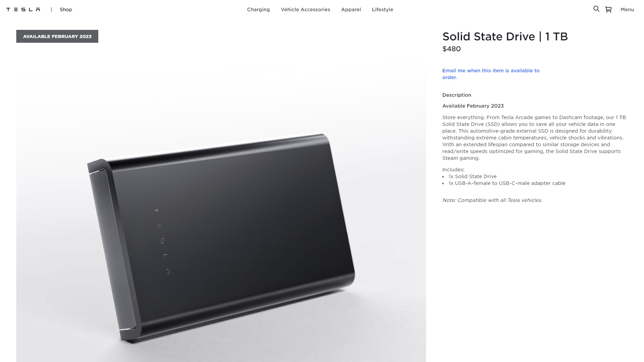Open the shopping cart icon
Image resolution: width=644 pixels, height=362 pixels.
(608, 9)
